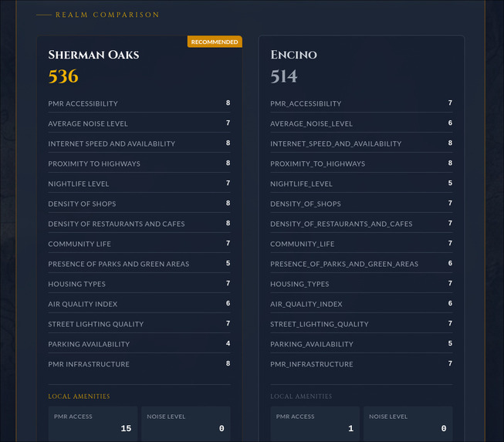Open Sherman Oaks PMR ACCESS tile
This screenshot has height=442, width=504.
[x=93, y=424]
